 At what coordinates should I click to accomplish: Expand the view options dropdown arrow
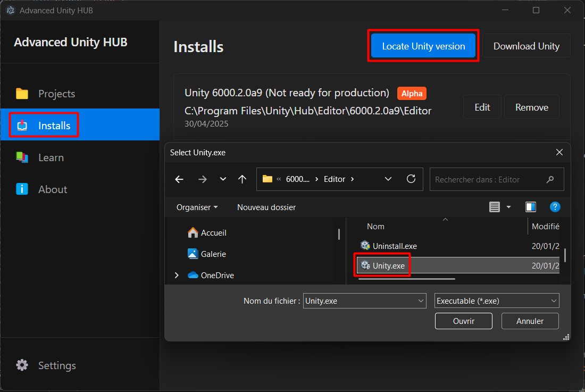pos(508,207)
